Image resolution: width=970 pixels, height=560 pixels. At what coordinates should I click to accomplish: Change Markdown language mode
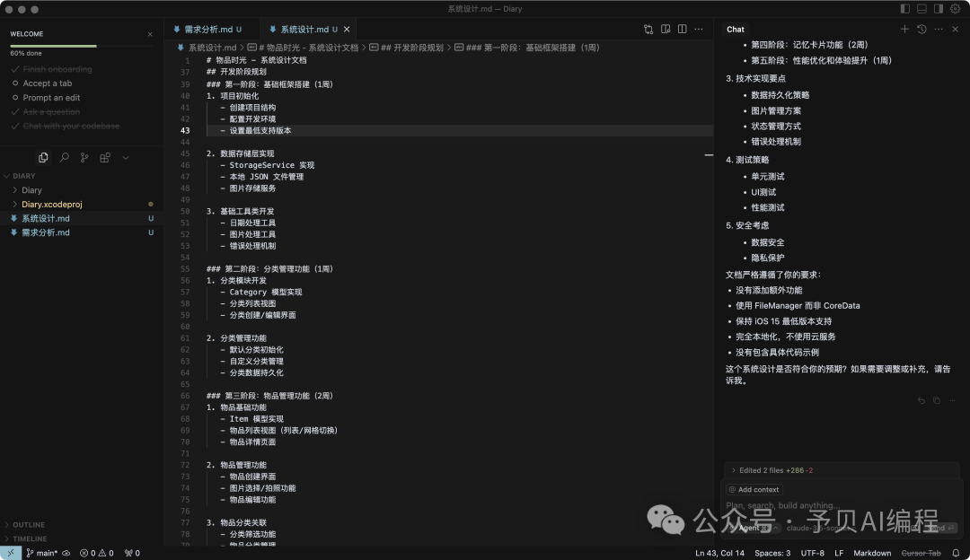coord(872,553)
